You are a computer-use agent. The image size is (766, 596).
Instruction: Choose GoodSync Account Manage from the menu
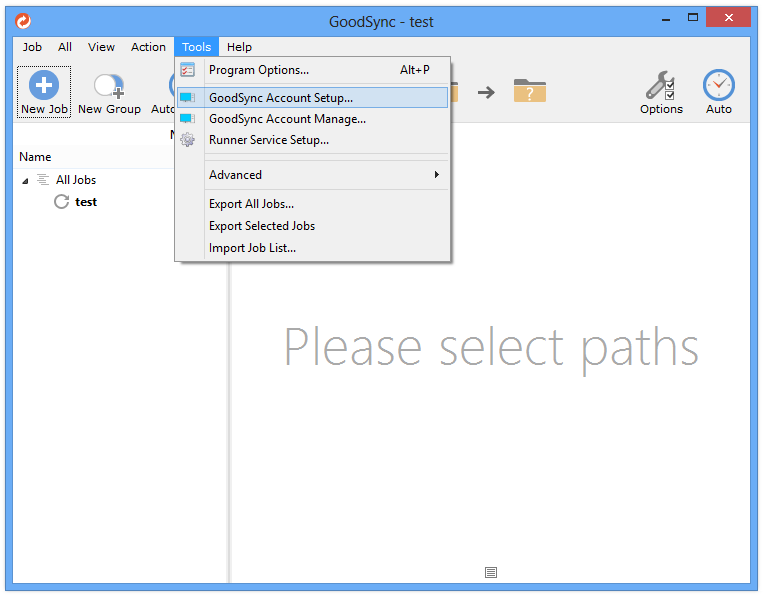coord(287,119)
